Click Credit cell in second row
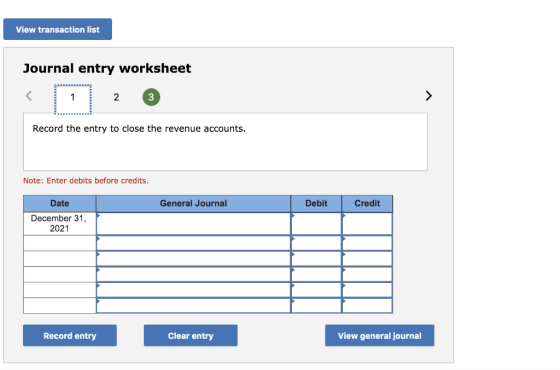Image resolution: width=560 pixels, height=370 pixels. coord(367,243)
